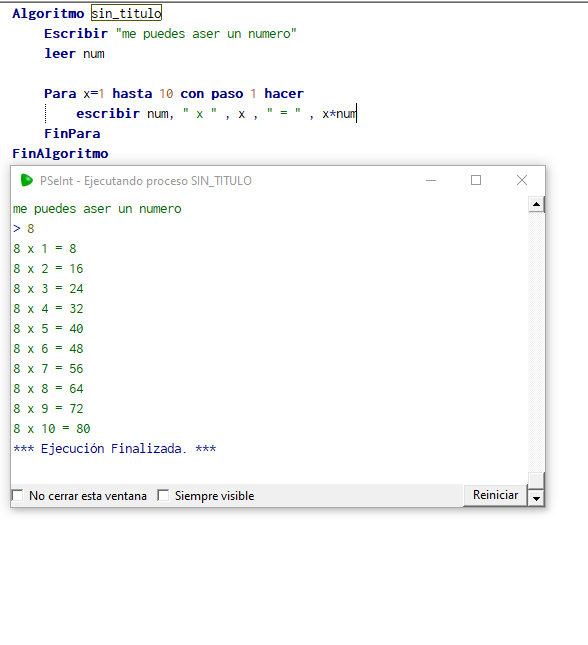Place cursor on the leer num line

(74, 53)
